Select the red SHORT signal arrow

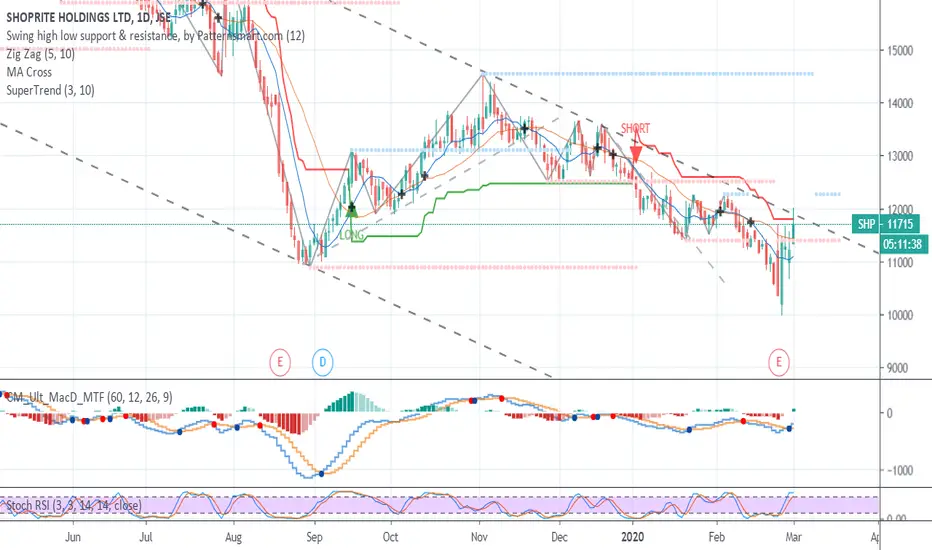[636, 153]
